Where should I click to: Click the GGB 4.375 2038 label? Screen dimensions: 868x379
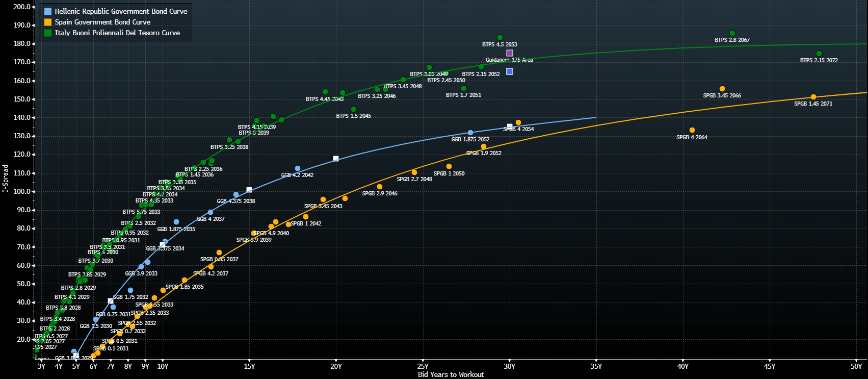click(x=236, y=201)
